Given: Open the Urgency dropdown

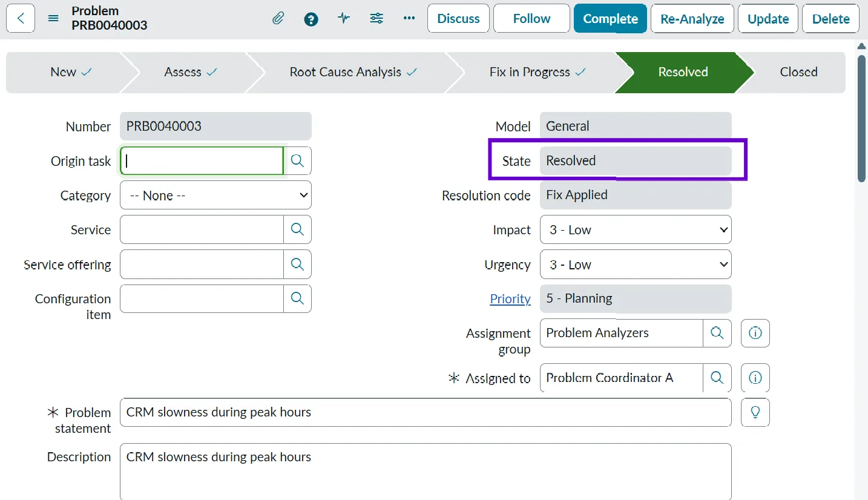Looking at the screenshot, I should pos(635,265).
